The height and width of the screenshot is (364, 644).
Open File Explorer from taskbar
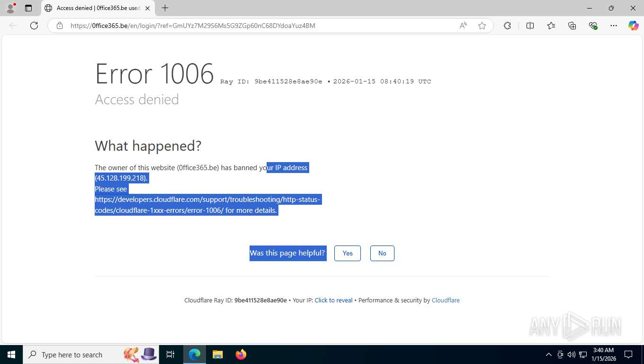217,355
